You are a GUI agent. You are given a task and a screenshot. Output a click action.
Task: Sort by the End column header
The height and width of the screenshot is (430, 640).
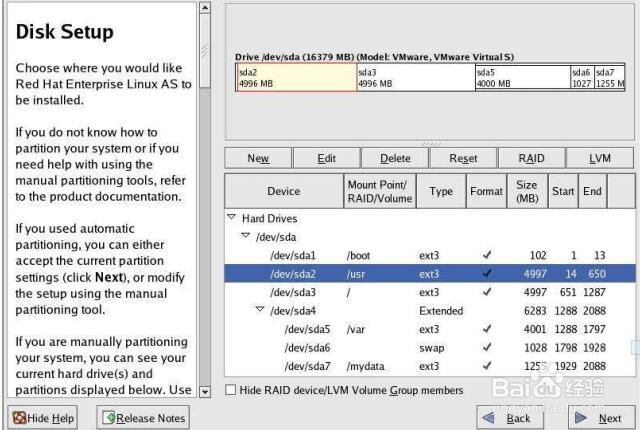[592, 191]
